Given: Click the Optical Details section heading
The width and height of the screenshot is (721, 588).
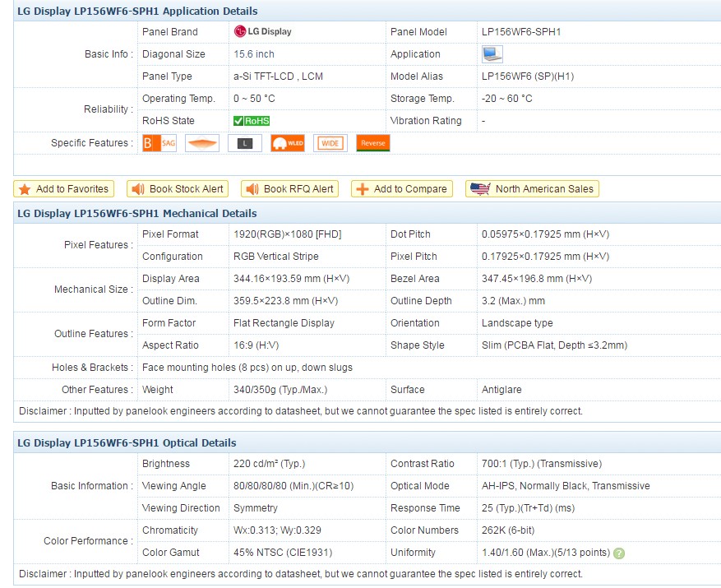Looking at the screenshot, I should coord(127,443).
